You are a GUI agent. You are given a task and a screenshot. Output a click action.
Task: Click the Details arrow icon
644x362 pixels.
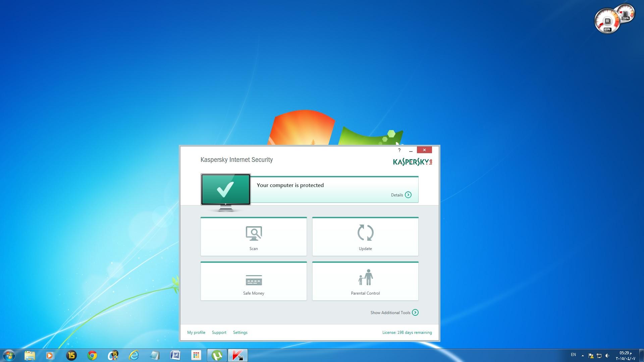(408, 195)
